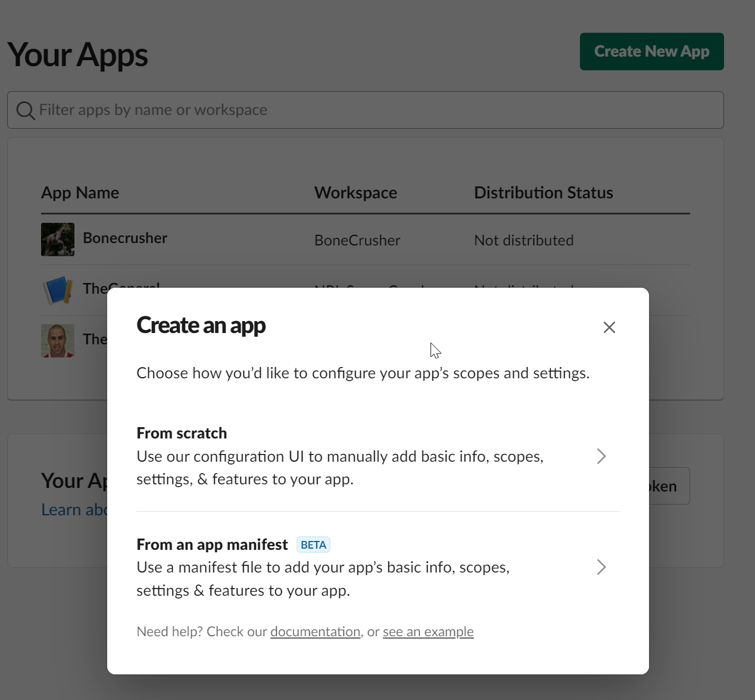The width and height of the screenshot is (755, 700).
Task: Open the third app's avatar icon
Action: click(x=57, y=340)
